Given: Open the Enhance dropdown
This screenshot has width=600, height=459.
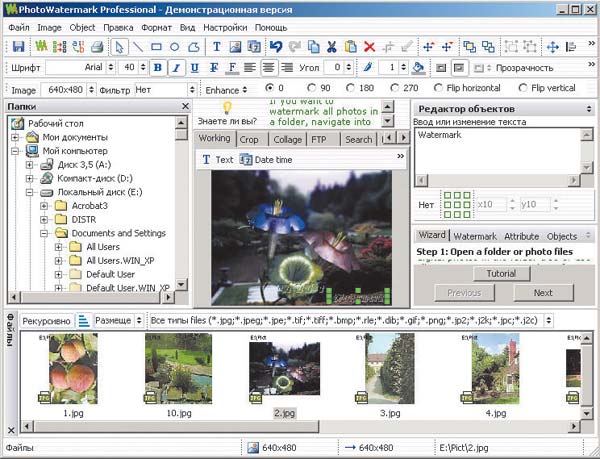Looking at the screenshot, I should coord(227,90).
